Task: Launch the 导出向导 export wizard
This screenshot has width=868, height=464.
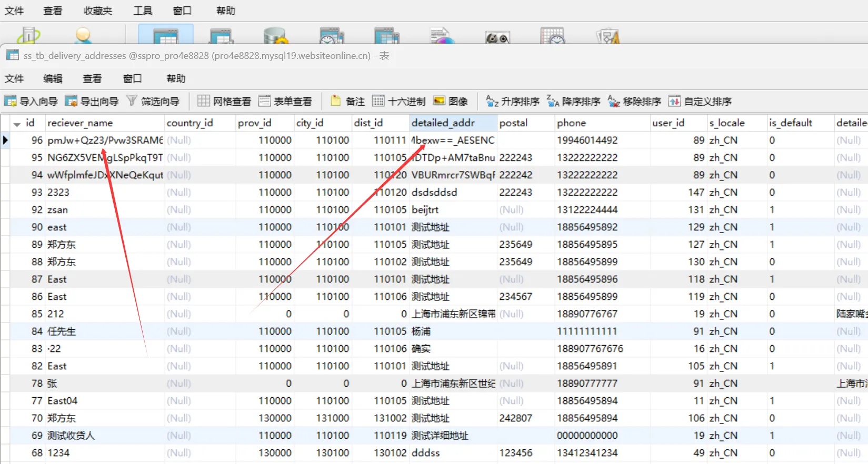Action: tap(92, 101)
